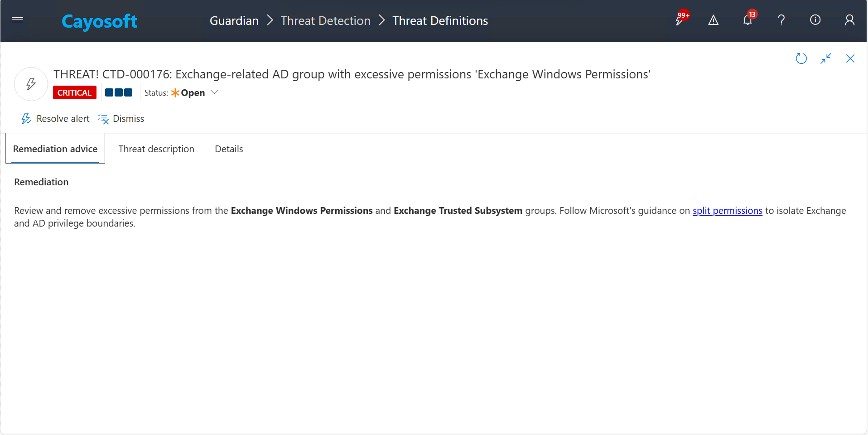The height and width of the screenshot is (435, 868).
Task: Open the hamburger navigation menu
Action: [18, 20]
